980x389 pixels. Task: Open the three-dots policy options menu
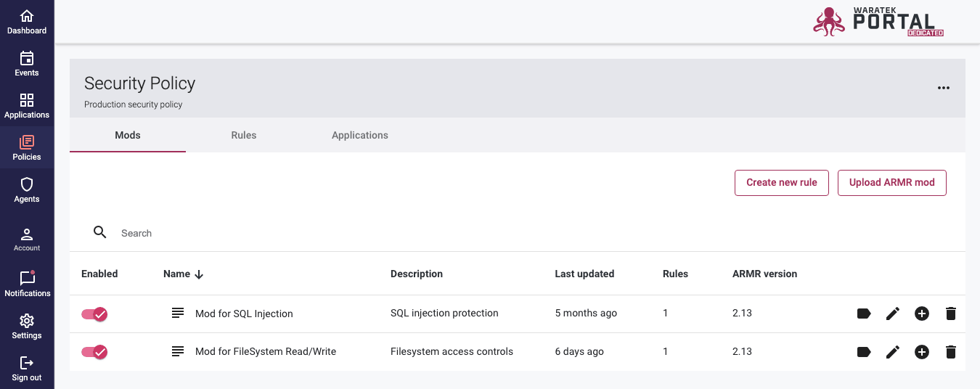click(x=944, y=88)
